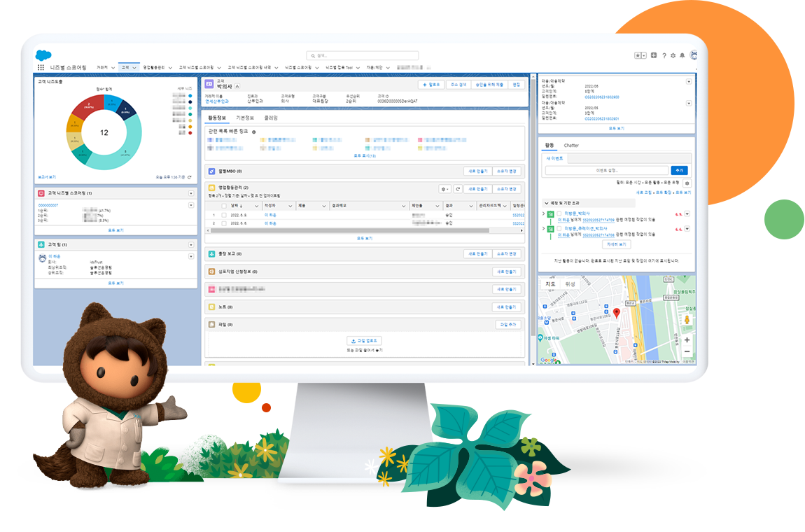
Task: Click the 파일 list icon
Action: 211,325
